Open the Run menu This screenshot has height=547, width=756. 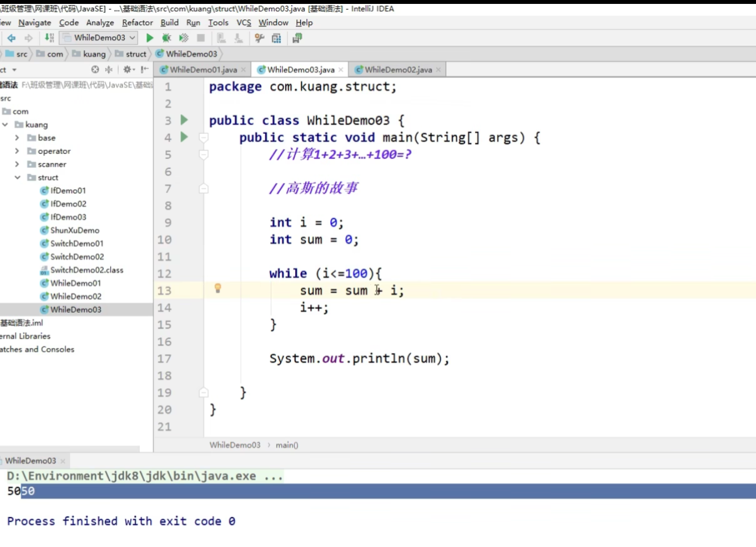[193, 23]
